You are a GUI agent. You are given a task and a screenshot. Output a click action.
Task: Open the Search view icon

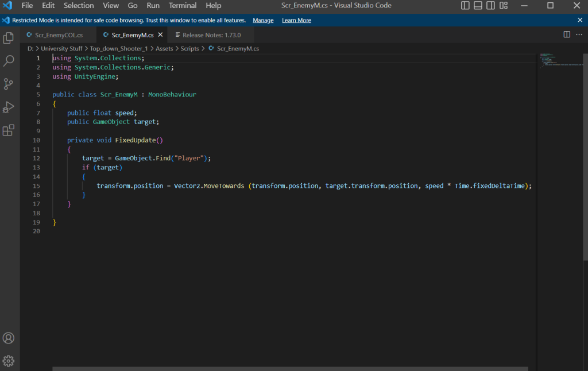[x=9, y=61]
